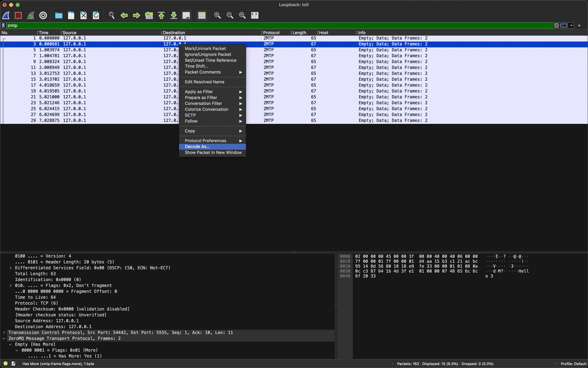Apply the display filter arrow button
Image resolution: width=588 pixels, height=368 pixels.
pos(564,25)
